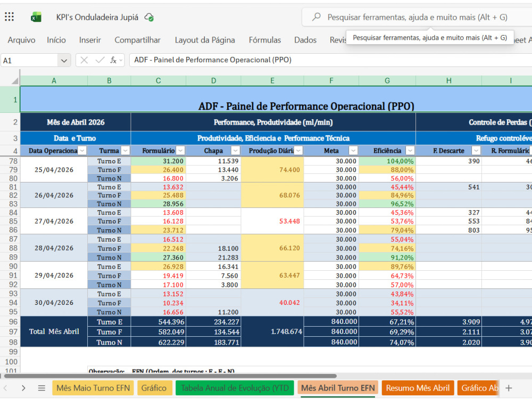Image resolution: width=532 pixels, height=399 pixels.
Task: Click the Excel app logo icon
Action: point(36,17)
